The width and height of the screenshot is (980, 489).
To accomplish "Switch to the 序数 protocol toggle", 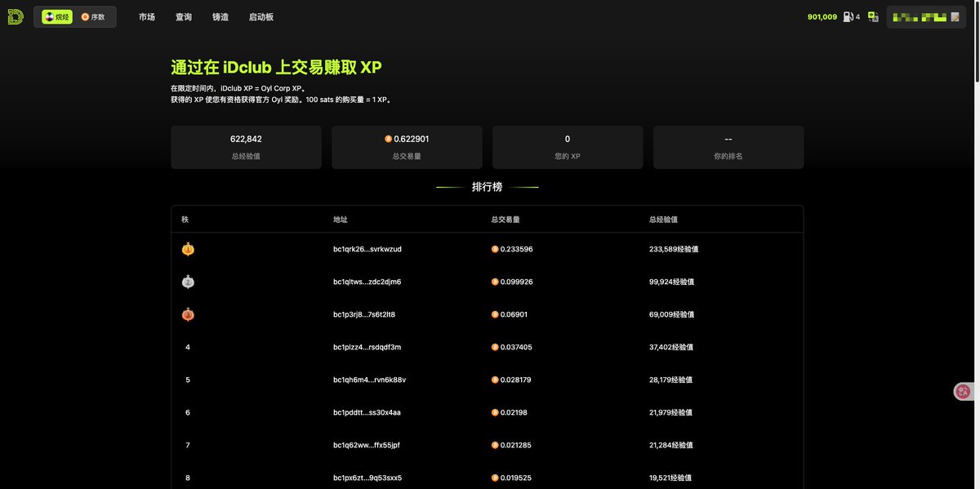I will click(x=93, y=17).
